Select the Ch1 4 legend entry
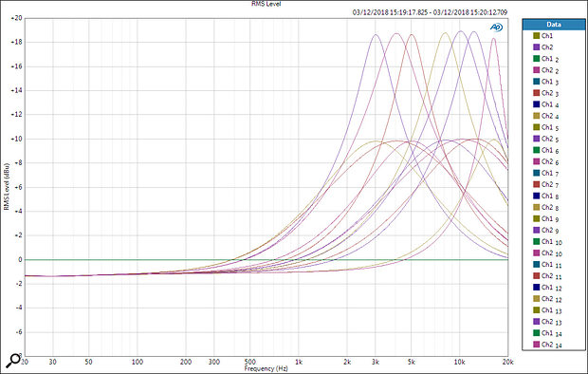 546,104
